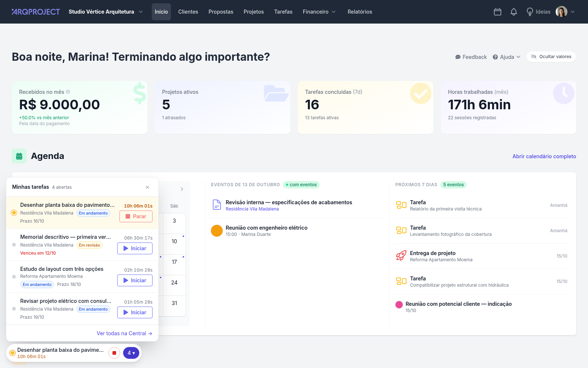Image resolution: width=588 pixels, height=368 pixels.
Task: Go to next month with calendar chevron
Action: 182,189
